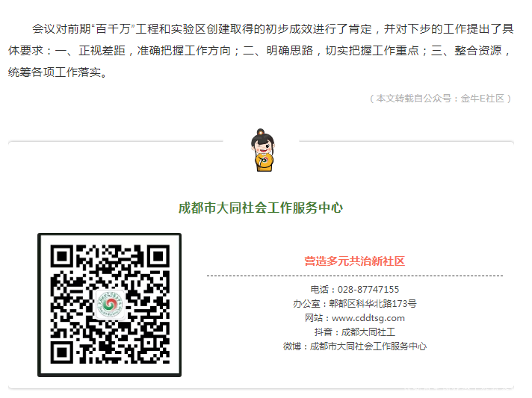Click the cartoon mascot character image
532x398 pixels.
click(x=262, y=150)
